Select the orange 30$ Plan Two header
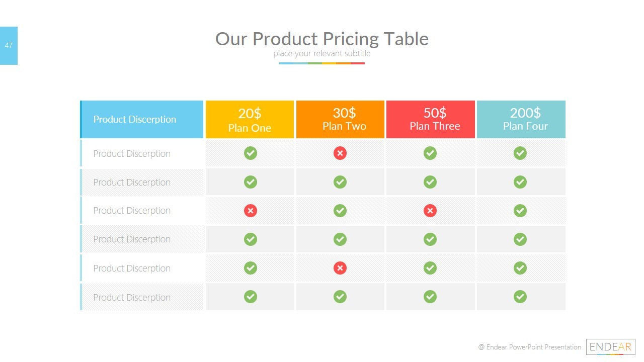The image size is (644, 362). (x=340, y=120)
